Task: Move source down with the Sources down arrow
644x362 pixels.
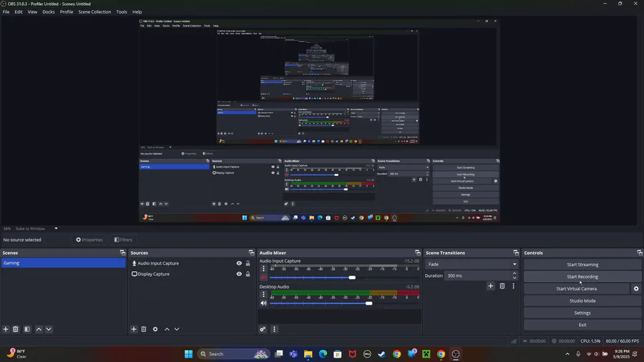Action: click(177, 329)
